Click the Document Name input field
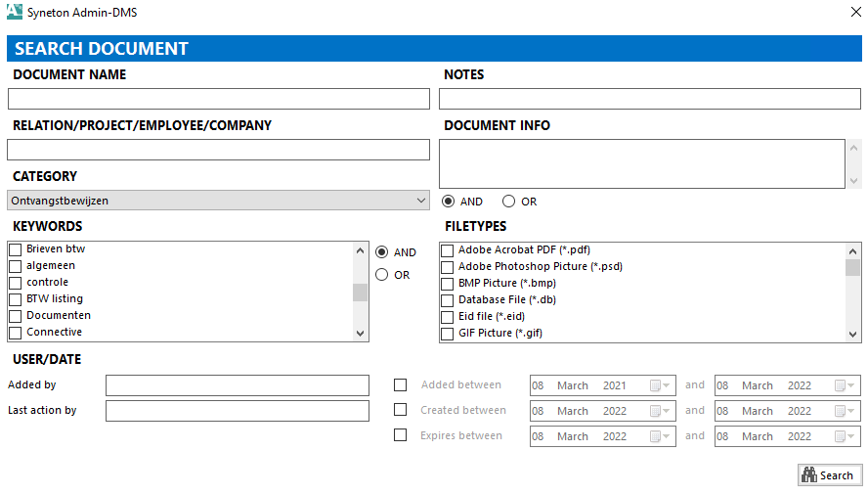This screenshot has height=496, width=868. click(x=219, y=99)
